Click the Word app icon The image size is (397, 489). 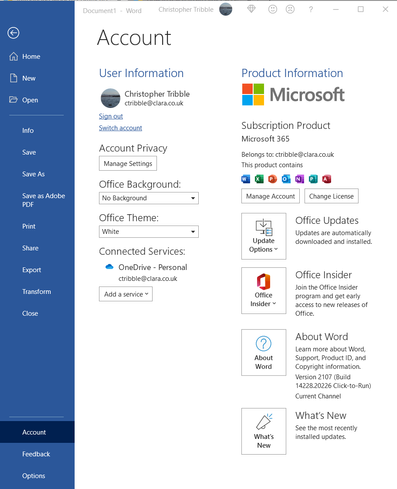pyautogui.click(x=246, y=179)
